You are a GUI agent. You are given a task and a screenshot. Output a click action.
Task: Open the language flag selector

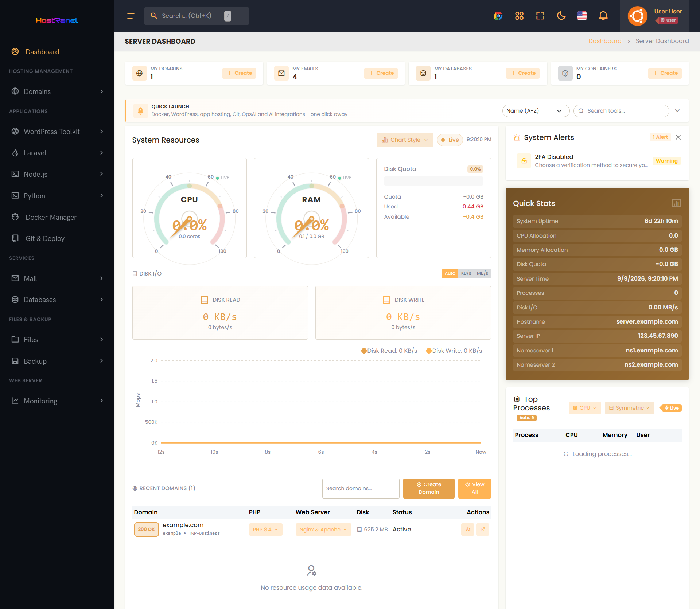click(582, 16)
